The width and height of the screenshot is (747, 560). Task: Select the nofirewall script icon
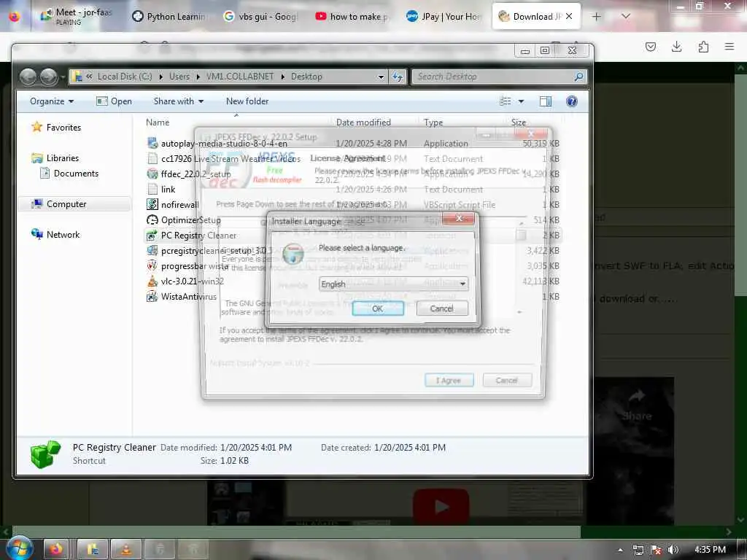[x=152, y=204]
